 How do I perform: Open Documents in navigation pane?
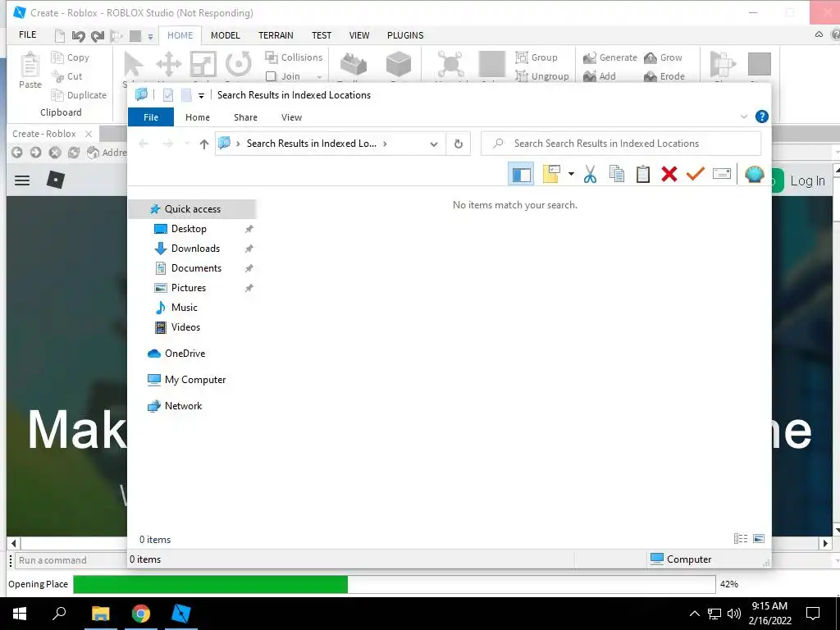click(196, 268)
